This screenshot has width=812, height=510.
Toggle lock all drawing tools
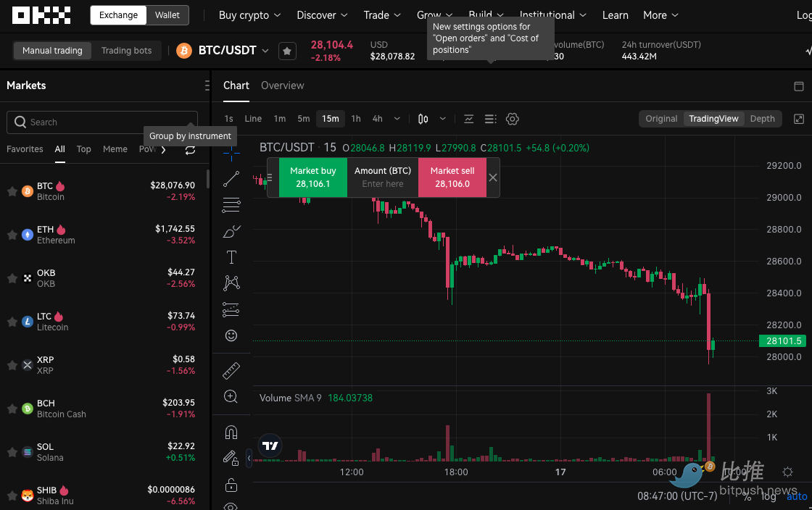[231, 485]
